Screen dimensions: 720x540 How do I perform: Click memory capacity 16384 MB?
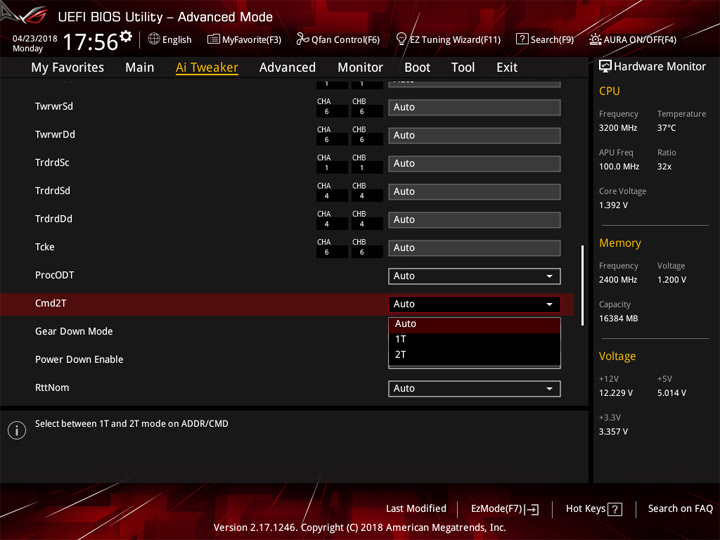[x=618, y=319]
